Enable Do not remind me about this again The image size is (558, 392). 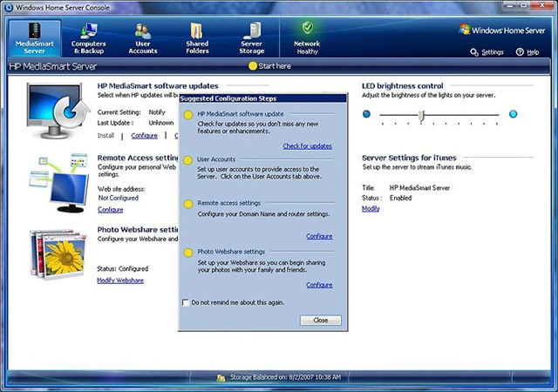coord(186,303)
